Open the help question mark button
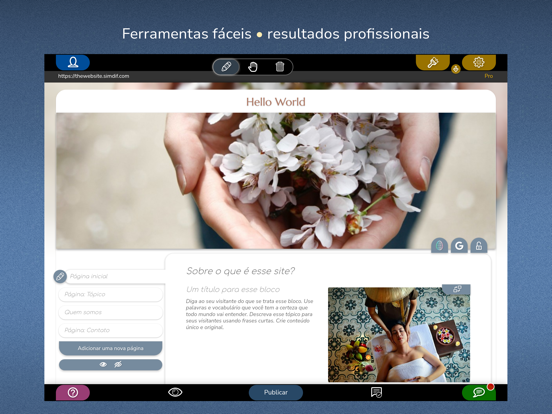552x414 pixels. point(73,392)
